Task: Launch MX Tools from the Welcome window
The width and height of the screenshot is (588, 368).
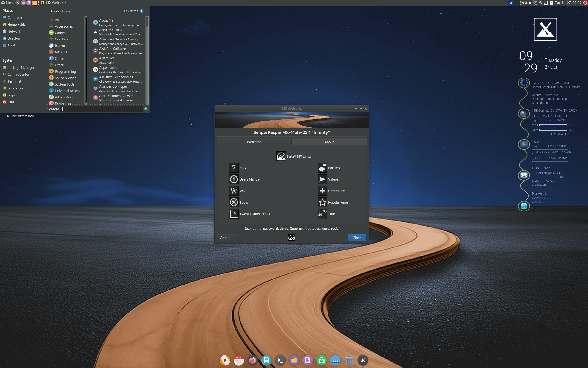Action: click(x=238, y=202)
